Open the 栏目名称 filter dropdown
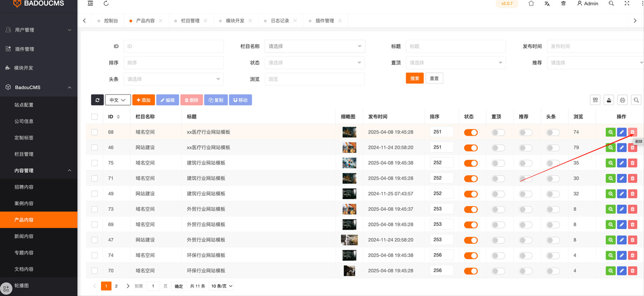 pos(315,47)
